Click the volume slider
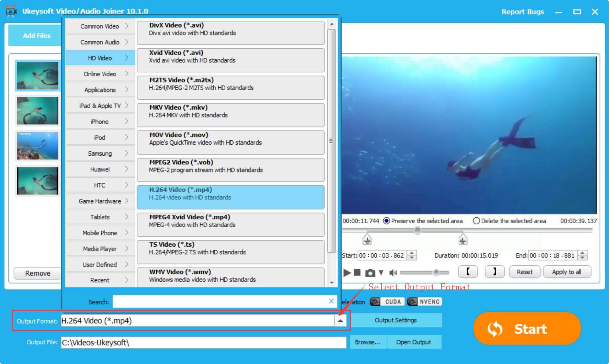This screenshot has width=609, height=364. pos(425,273)
